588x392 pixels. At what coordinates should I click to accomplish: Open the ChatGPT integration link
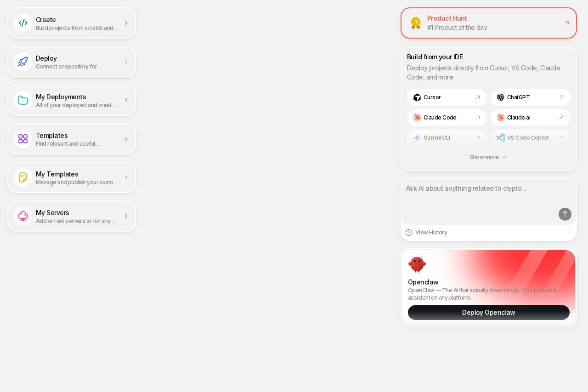(531, 97)
